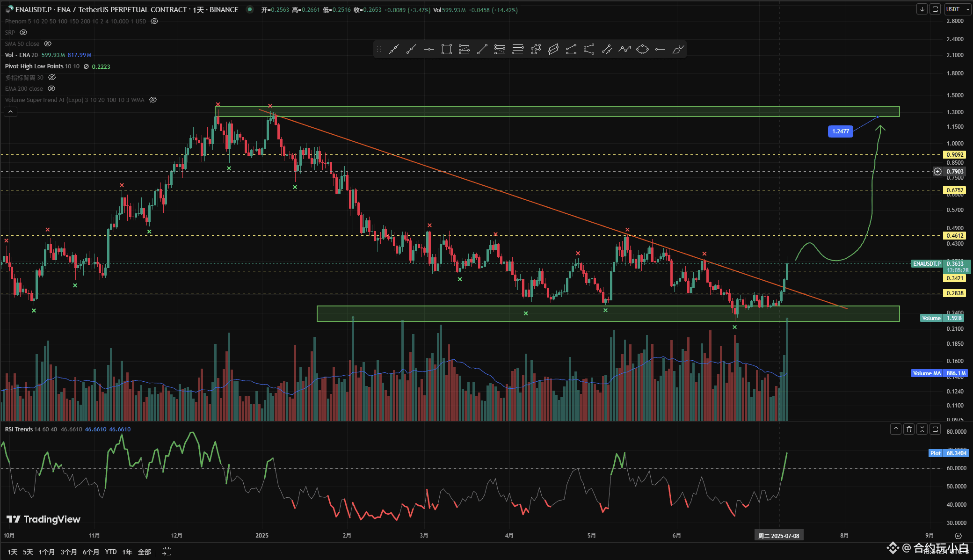Show the SRP indicator
The image size is (973, 560).
(23, 32)
